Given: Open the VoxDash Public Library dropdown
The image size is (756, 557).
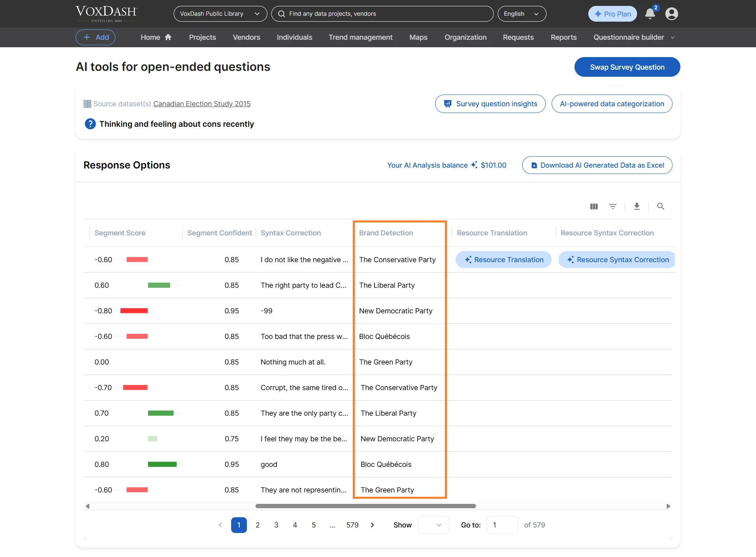Looking at the screenshot, I should tap(220, 14).
